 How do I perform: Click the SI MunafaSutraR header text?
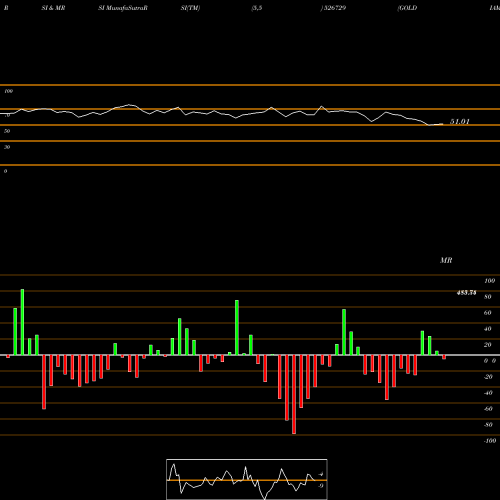[123, 8]
